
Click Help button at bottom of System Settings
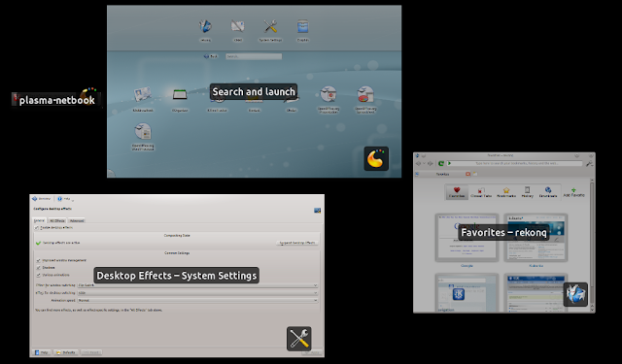coord(42,352)
